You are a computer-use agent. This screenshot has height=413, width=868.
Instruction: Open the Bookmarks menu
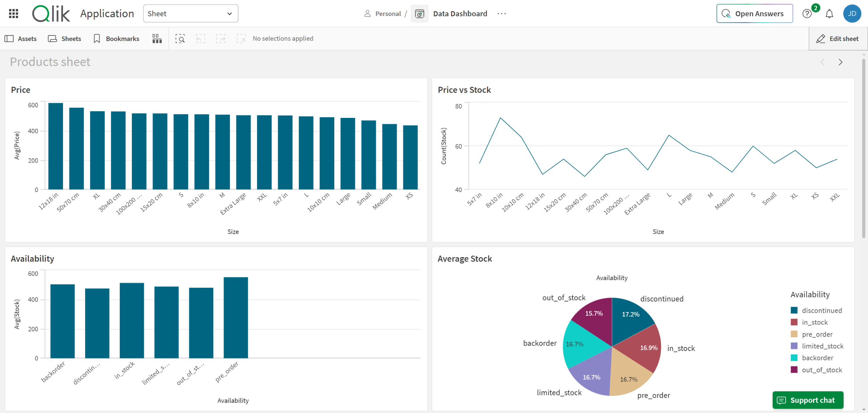116,39
